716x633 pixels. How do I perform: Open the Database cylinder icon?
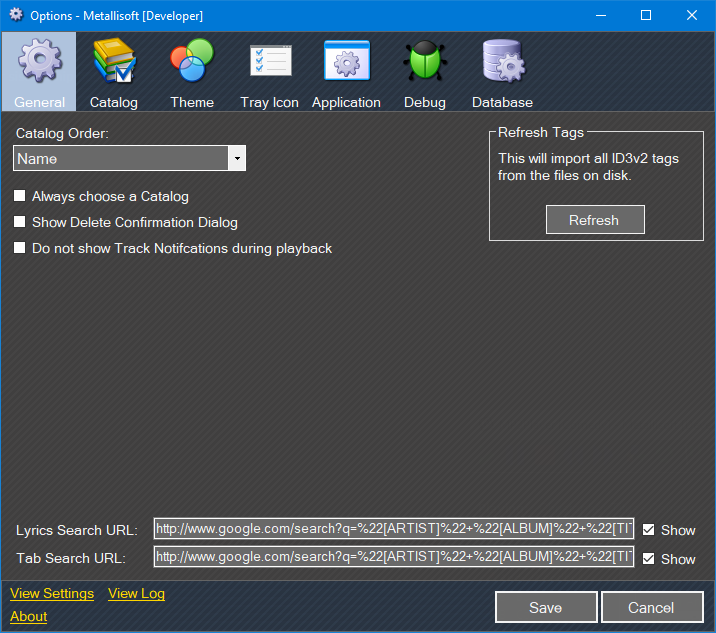click(x=502, y=64)
